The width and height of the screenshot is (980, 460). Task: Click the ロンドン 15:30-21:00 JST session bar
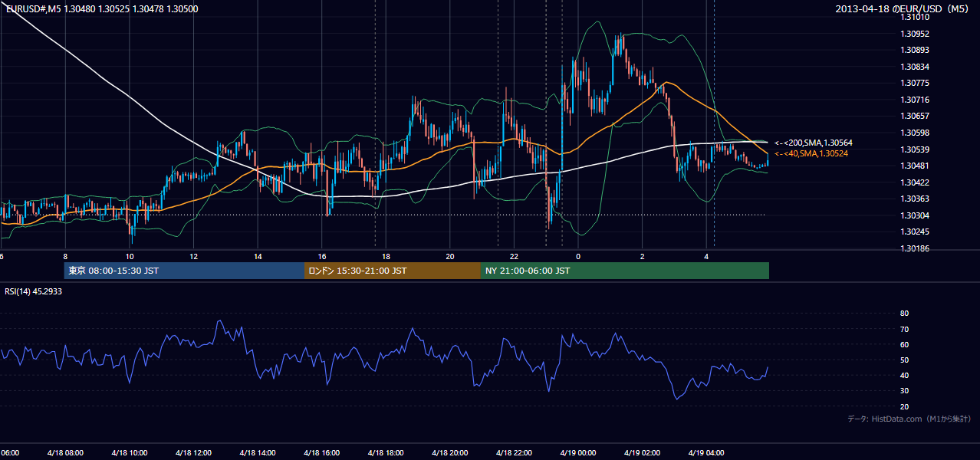pyautogui.click(x=393, y=271)
